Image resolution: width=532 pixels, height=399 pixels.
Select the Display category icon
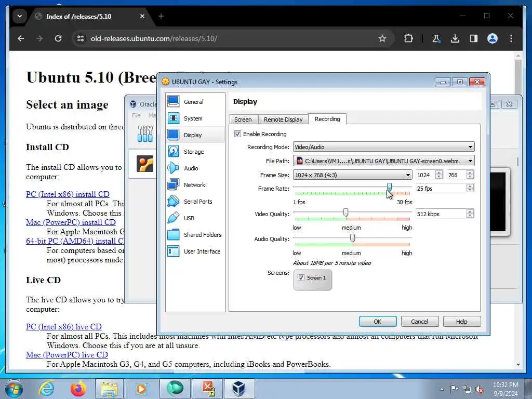[174, 135]
